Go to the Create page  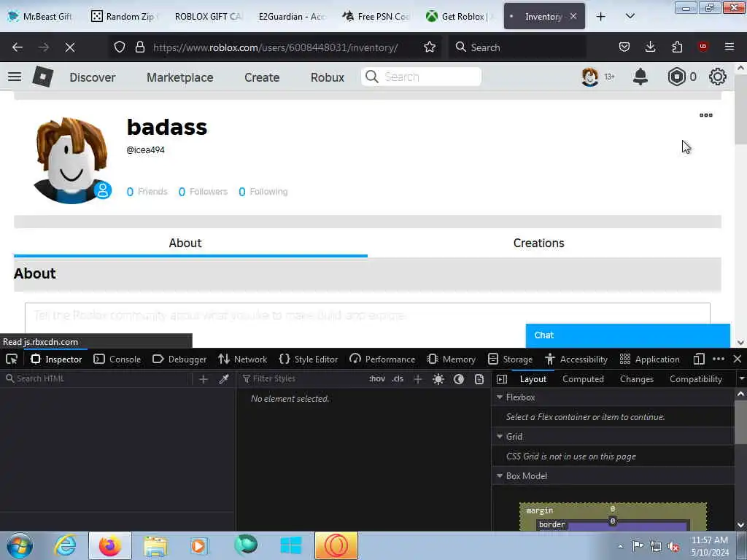[262, 77]
